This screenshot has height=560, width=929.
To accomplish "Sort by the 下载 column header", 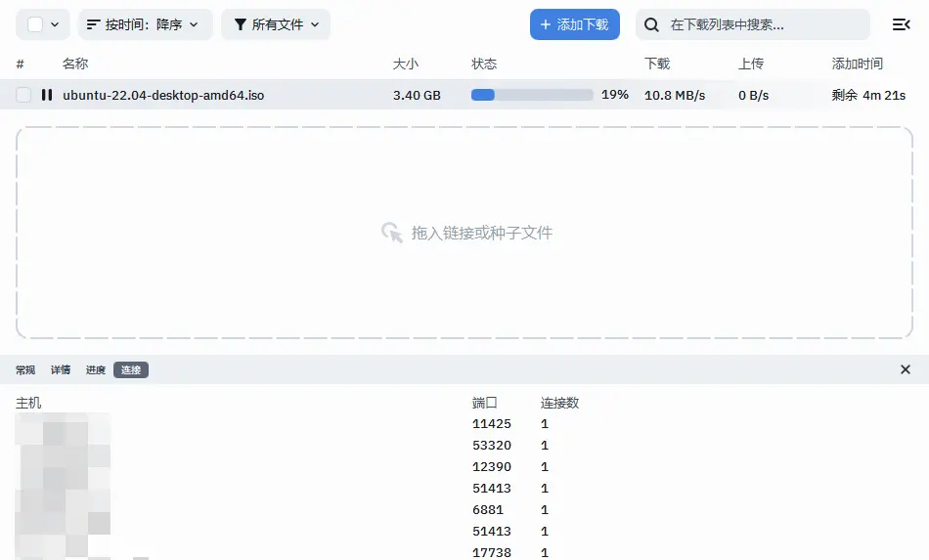I will [x=657, y=64].
